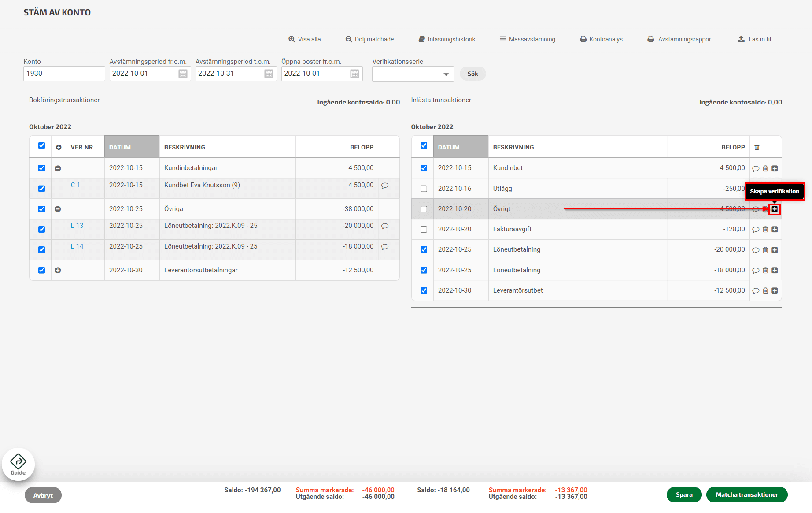Expand the Leverantörsutbetalningar group
Image resolution: width=812 pixels, height=513 pixels.
pyautogui.click(x=58, y=270)
